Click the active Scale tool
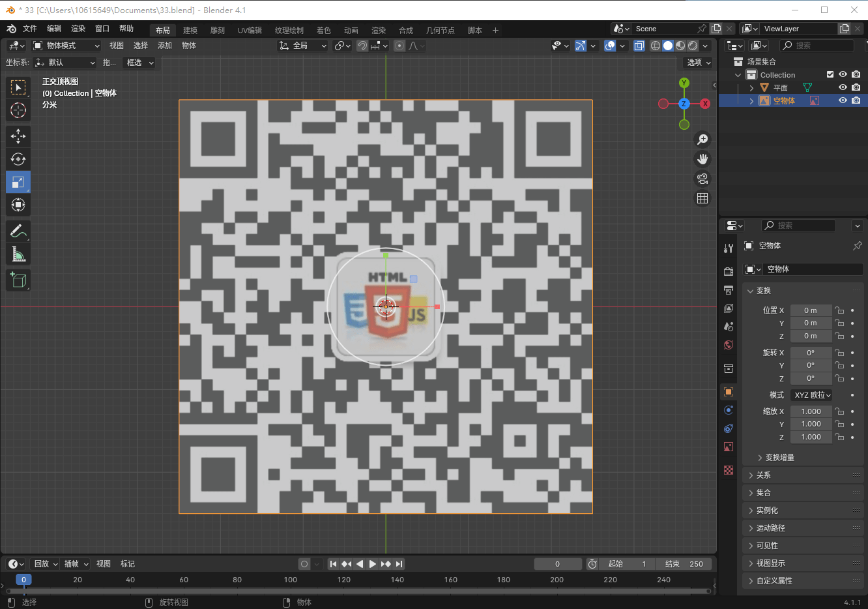This screenshot has width=868, height=609. (x=18, y=182)
